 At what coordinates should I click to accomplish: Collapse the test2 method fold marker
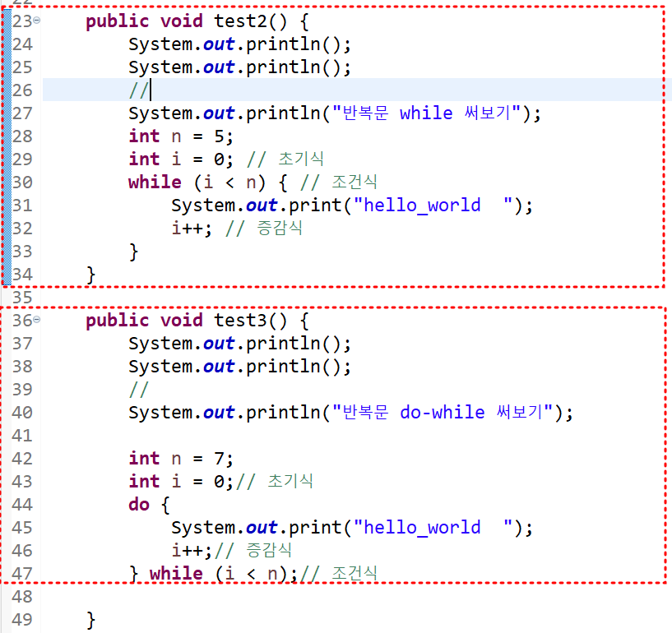37,20
